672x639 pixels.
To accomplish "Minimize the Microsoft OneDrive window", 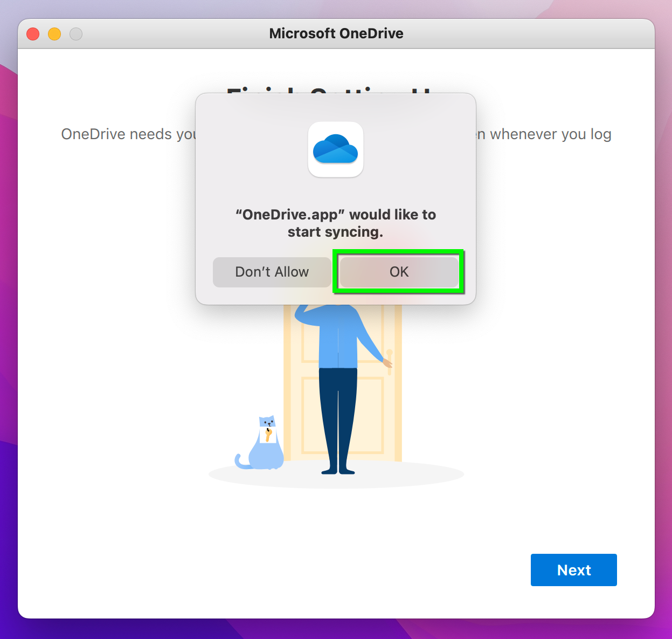I will point(54,34).
